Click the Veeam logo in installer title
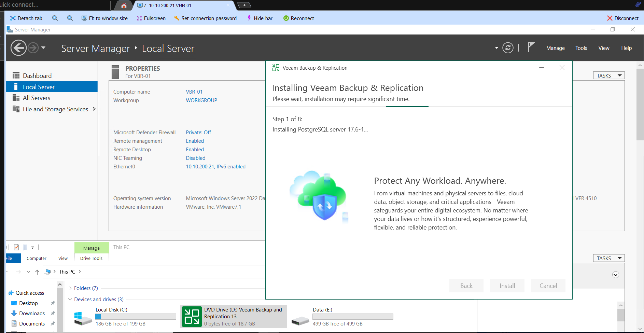 [276, 68]
